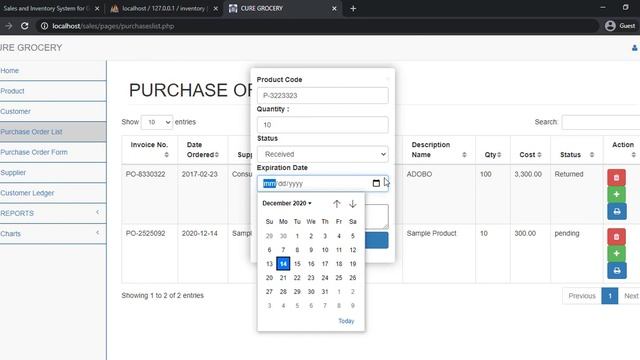640x360 pixels.
Task: Click the browser address bar URL
Action: 113,26
